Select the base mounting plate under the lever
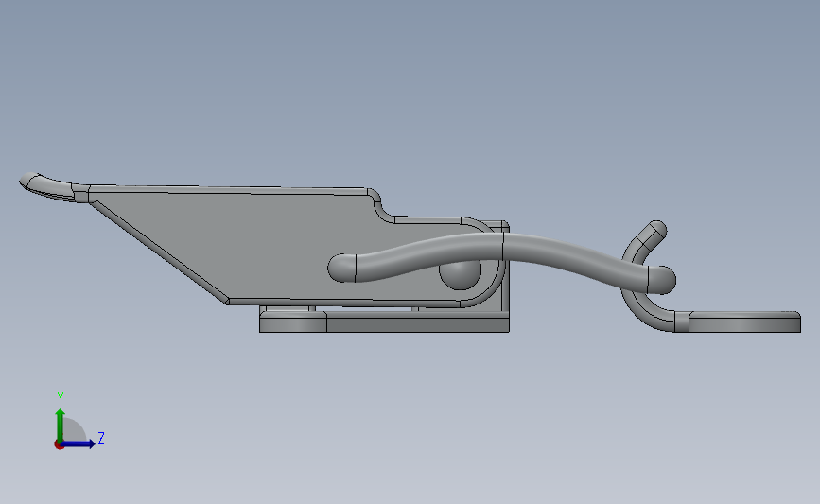Viewport: 820px width, 504px height. 384,322
